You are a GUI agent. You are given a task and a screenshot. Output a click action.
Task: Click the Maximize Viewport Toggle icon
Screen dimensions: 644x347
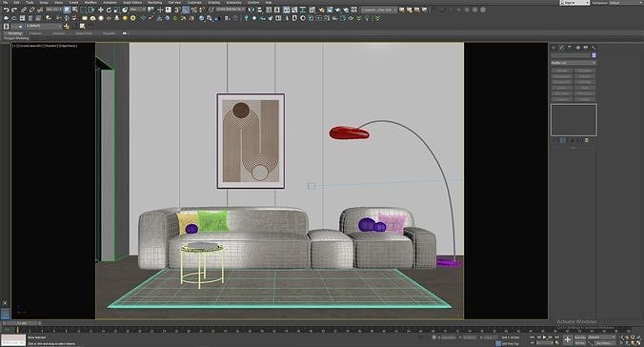[x=638, y=343]
